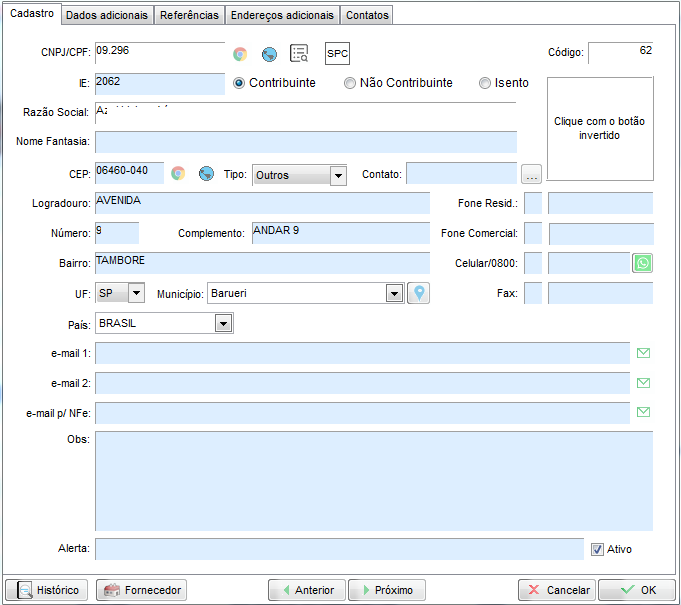Click the Número input field
This screenshot has width=681, height=605.
click(117, 233)
